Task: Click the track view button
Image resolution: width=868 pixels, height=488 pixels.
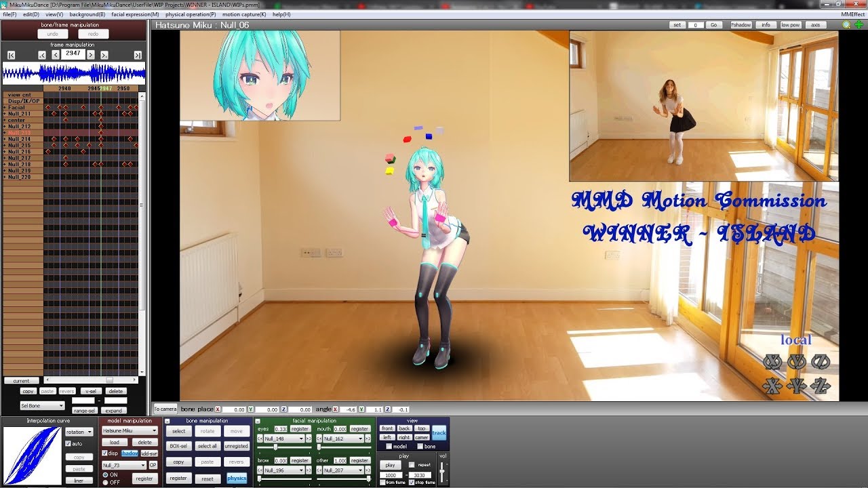Action: [x=439, y=433]
